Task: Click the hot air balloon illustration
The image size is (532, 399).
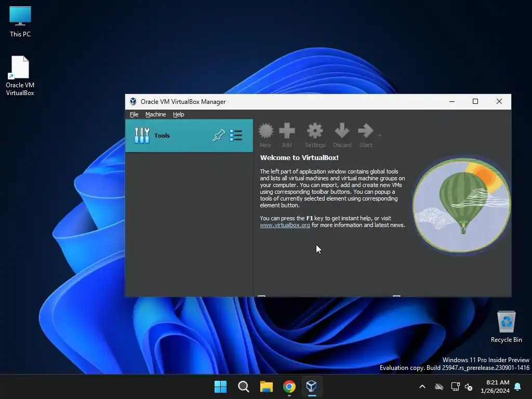Action: pos(461,205)
